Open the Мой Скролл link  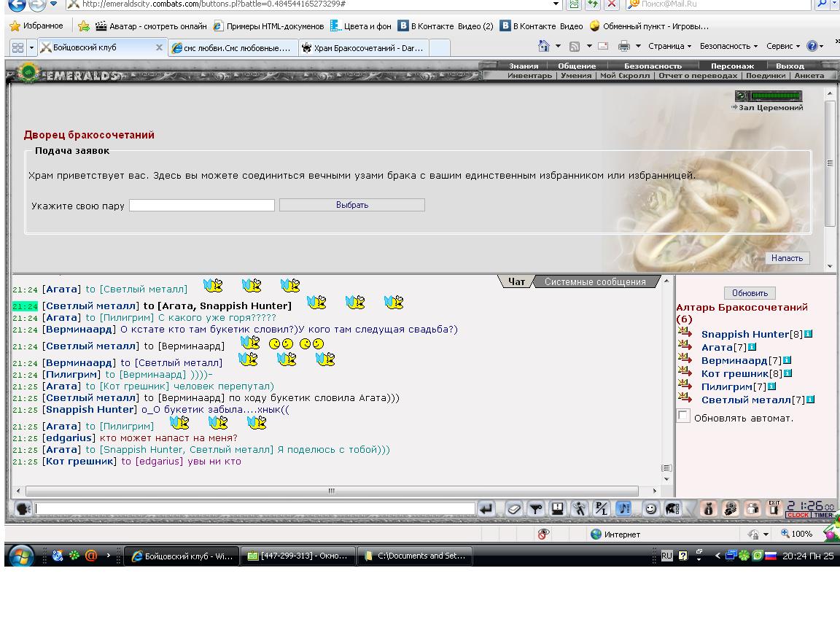click(625, 76)
